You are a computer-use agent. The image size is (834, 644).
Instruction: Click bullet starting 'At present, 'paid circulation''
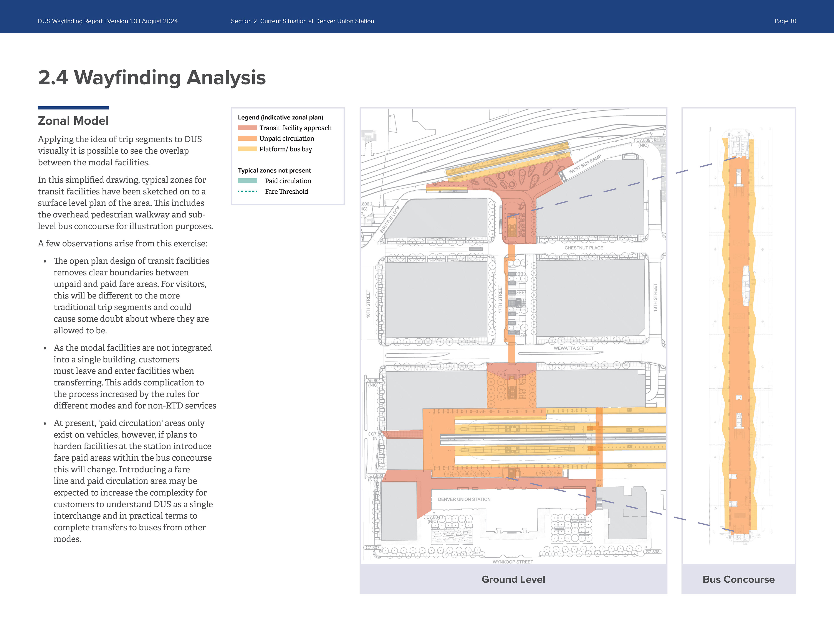[133, 481]
